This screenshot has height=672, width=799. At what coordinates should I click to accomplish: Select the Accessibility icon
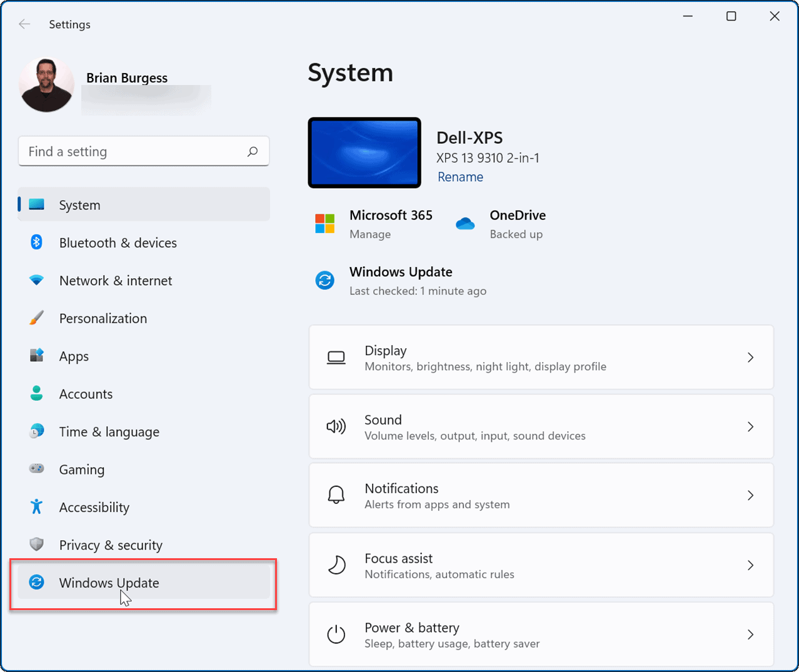pyautogui.click(x=36, y=507)
